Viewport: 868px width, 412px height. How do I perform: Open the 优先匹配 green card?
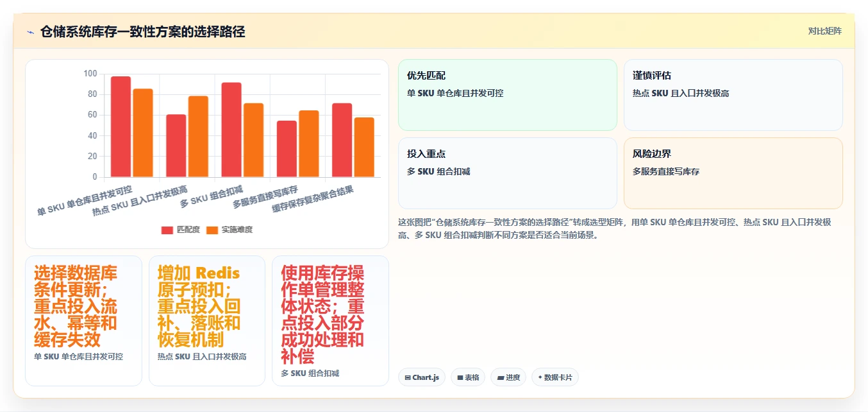(x=508, y=95)
